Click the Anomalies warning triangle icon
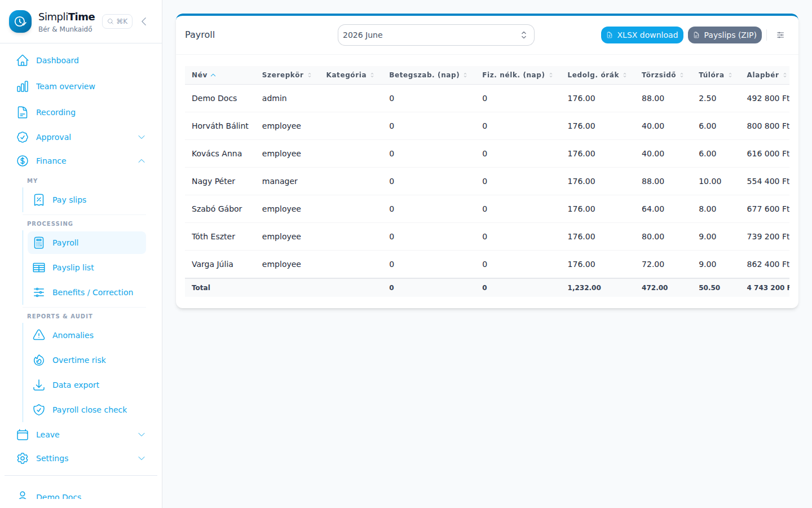 [39, 335]
